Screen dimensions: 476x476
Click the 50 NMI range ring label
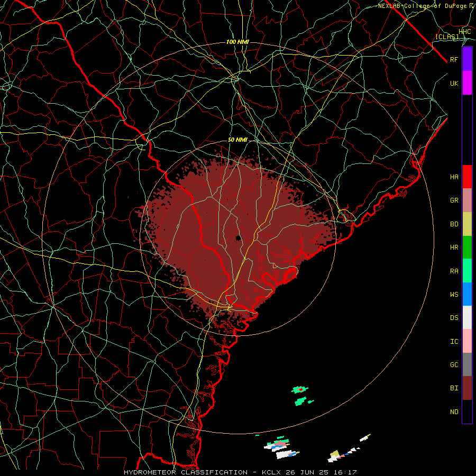[x=237, y=140]
